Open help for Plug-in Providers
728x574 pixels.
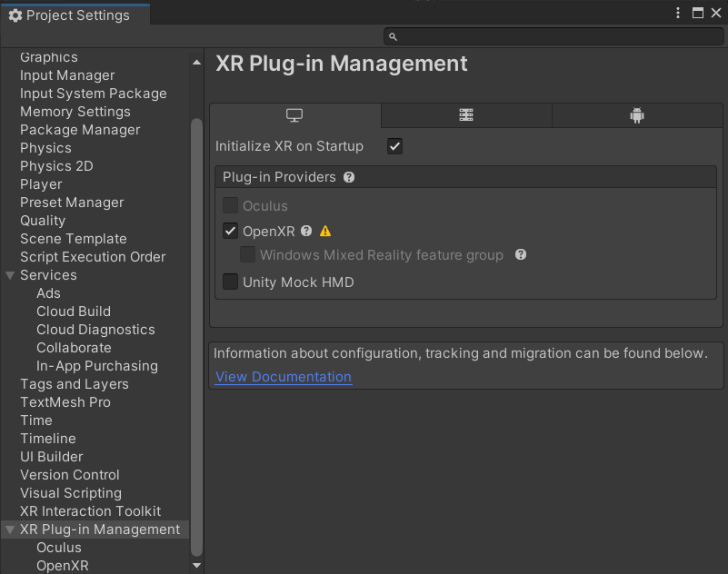(x=349, y=177)
